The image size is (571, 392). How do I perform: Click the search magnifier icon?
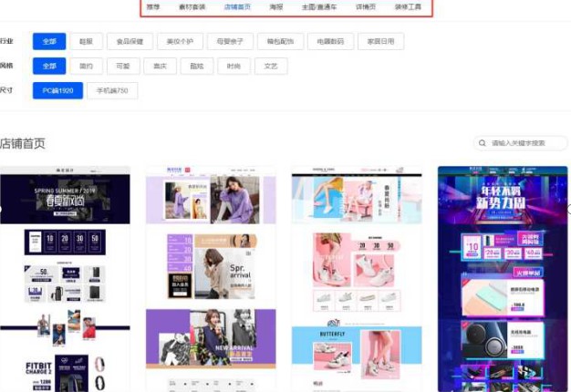(483, 143)
